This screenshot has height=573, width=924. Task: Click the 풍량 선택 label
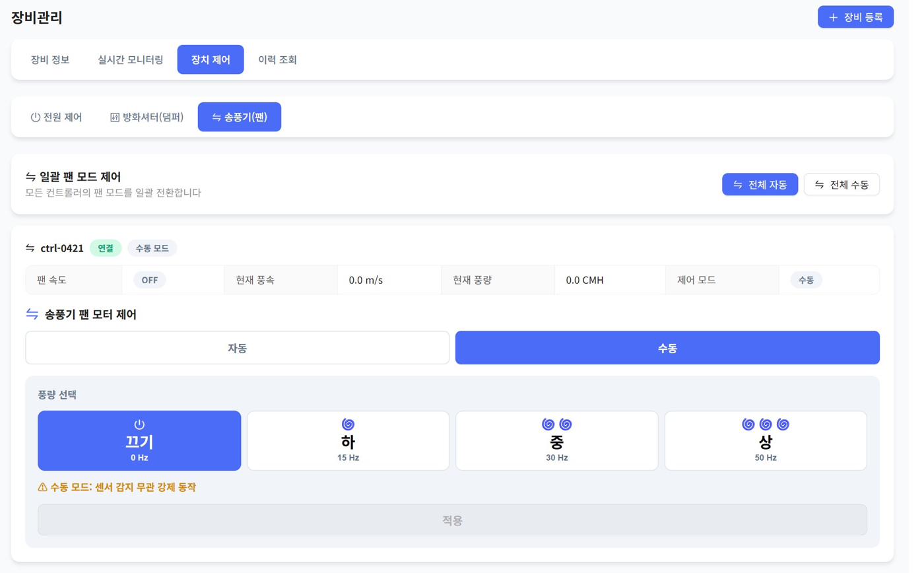click(x=57, y=395)
